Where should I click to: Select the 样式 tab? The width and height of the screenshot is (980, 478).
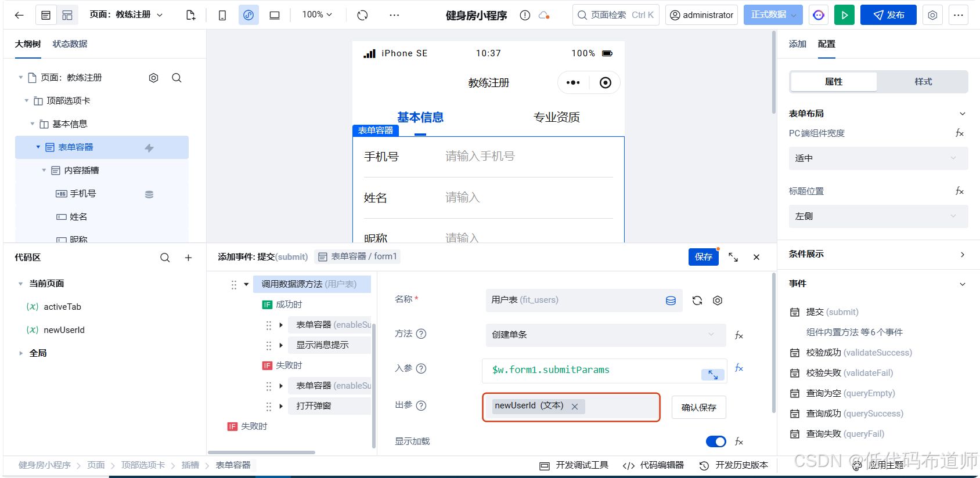923,82
